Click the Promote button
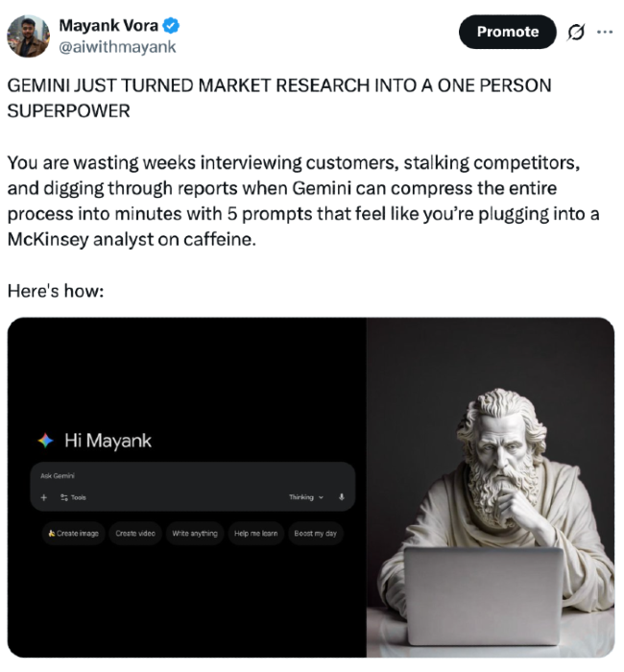This screenshot has height=672, width=624. (x=508, y=32)
